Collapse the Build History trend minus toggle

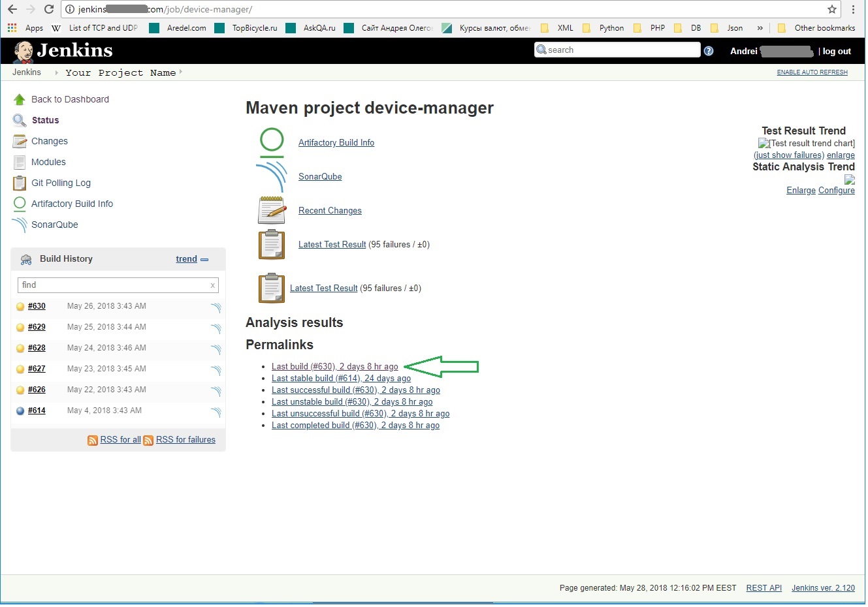[204, 260]
